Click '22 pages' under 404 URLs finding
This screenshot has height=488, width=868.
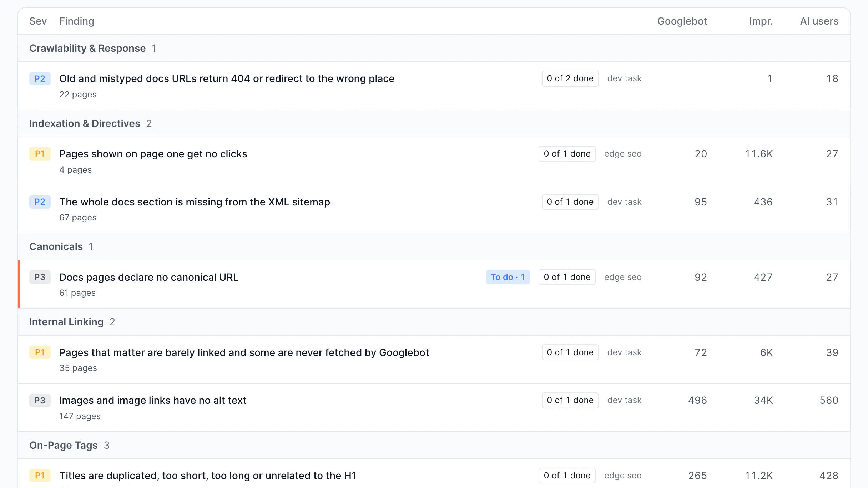click(78, 95)
